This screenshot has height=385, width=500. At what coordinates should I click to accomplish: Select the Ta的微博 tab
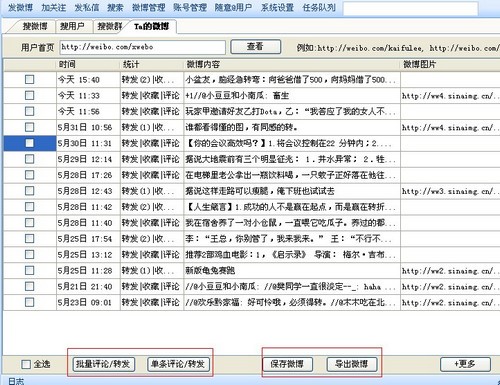click(x=152, y=26)
